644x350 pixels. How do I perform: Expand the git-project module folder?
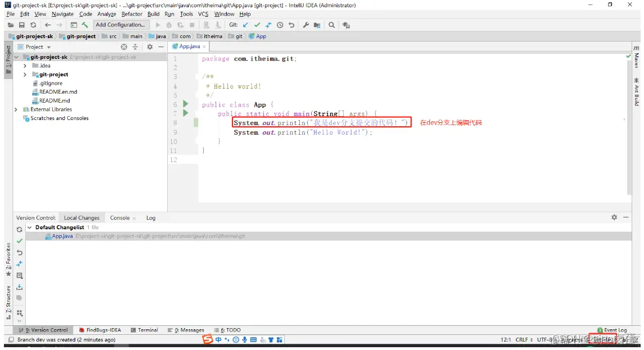(x=25, y=74)
